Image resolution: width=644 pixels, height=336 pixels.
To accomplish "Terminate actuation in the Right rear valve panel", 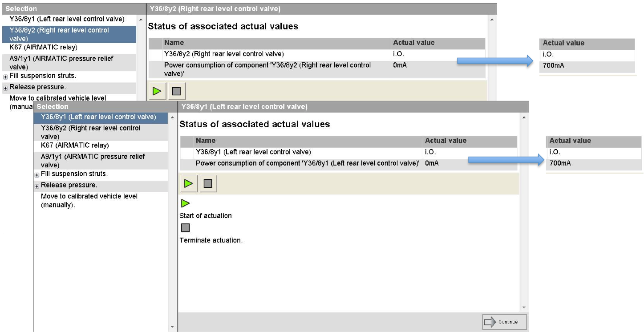I will (x=177, y=91).
